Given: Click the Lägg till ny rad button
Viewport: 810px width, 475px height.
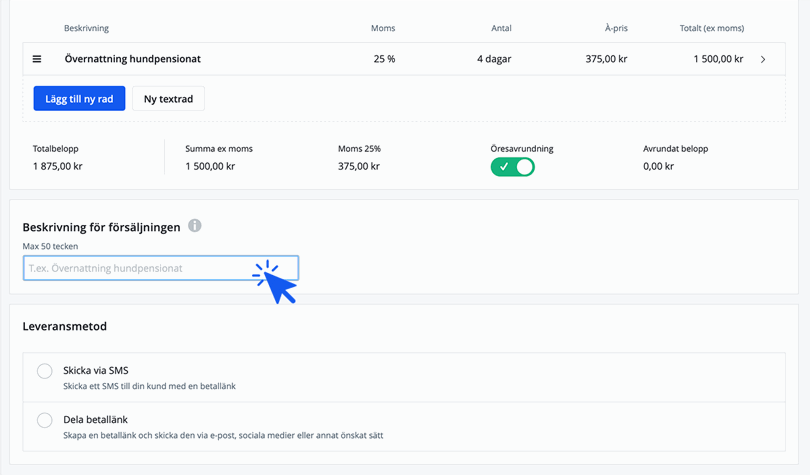Looking at the screenshot, I should tap(79, 99).
